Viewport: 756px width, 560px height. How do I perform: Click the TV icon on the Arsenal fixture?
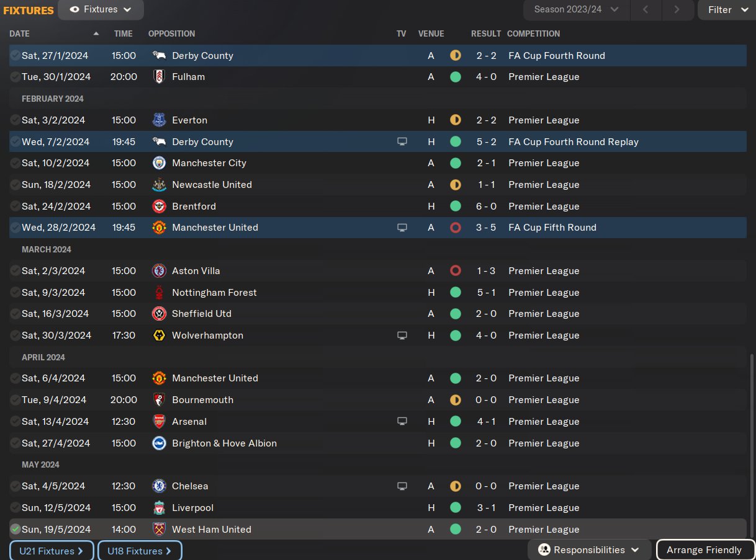402,421
